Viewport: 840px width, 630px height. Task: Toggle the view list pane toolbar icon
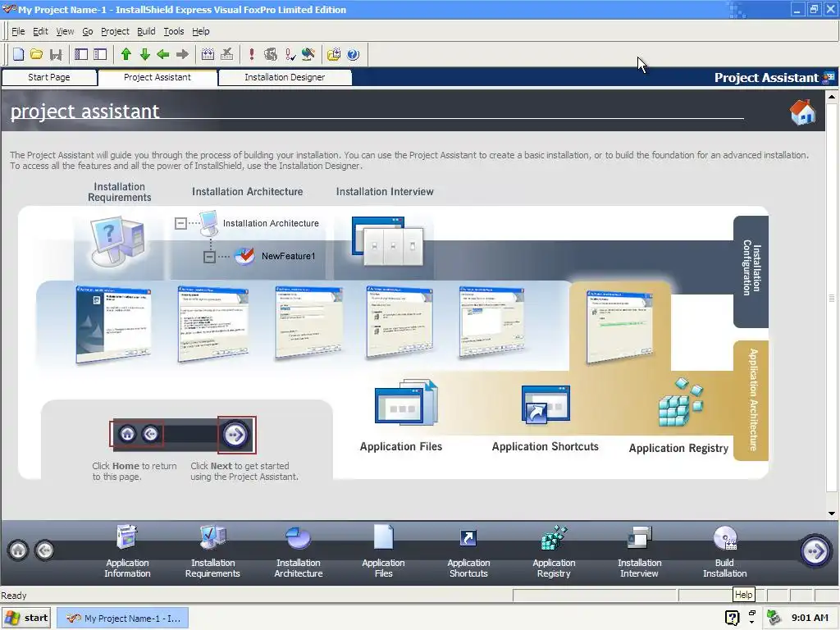pos(81,54)
